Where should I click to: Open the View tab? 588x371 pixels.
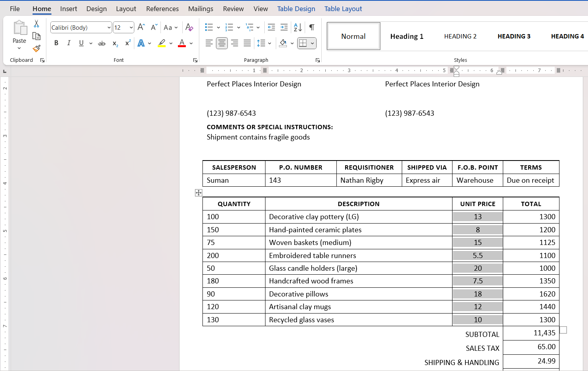tap(261, 9)
